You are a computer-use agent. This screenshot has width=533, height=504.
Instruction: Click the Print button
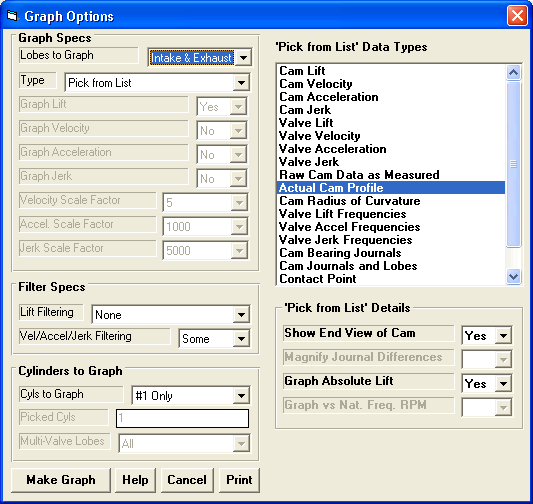tap(239, 480)
